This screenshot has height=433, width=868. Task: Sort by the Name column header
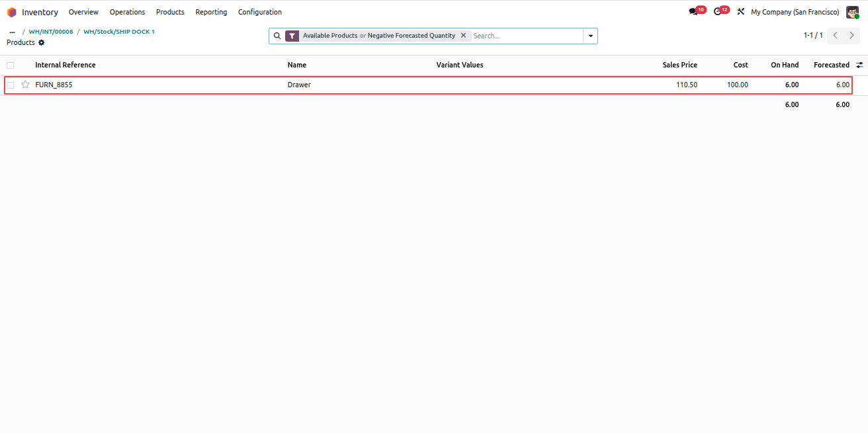[297, 65]
